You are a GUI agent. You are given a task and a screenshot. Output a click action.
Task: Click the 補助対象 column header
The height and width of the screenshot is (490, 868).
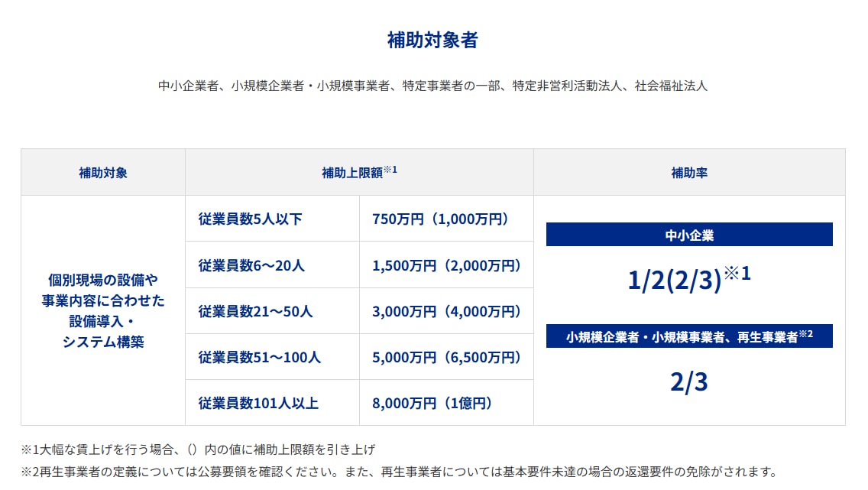[x=103, y=173]
